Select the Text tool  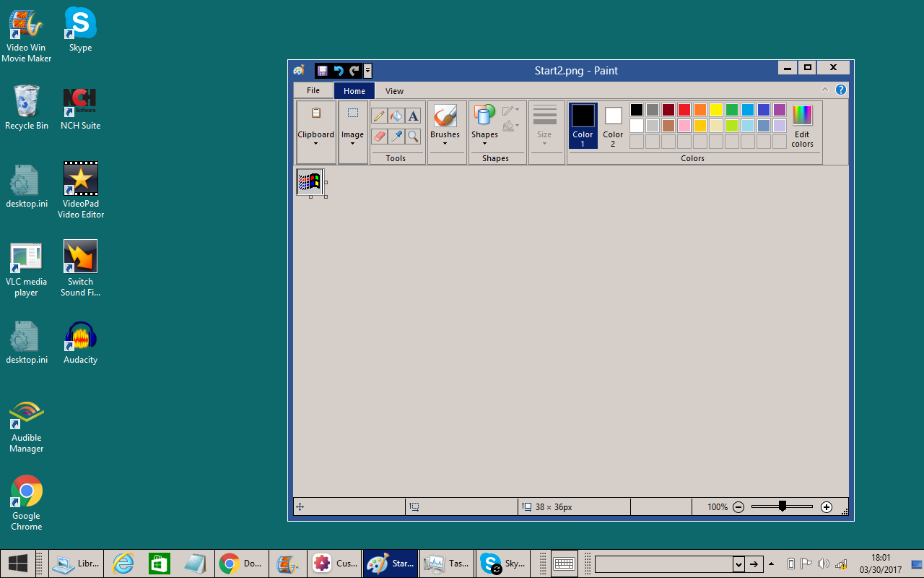point(413,116)
